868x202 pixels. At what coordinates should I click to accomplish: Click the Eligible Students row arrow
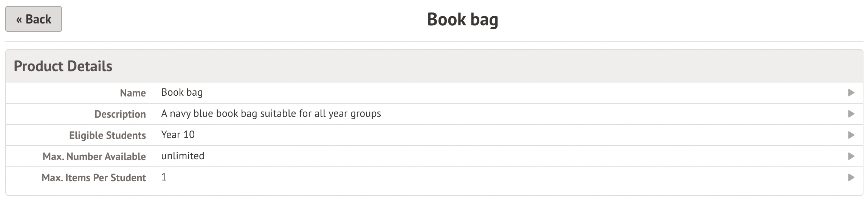pyautogui.click(x=851, y=135)
